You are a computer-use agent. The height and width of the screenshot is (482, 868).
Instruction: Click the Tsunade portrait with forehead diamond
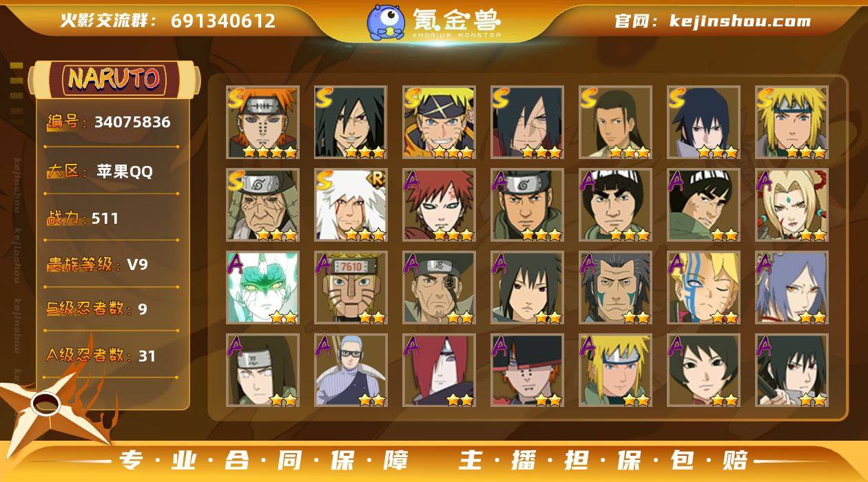click(792, 205)
